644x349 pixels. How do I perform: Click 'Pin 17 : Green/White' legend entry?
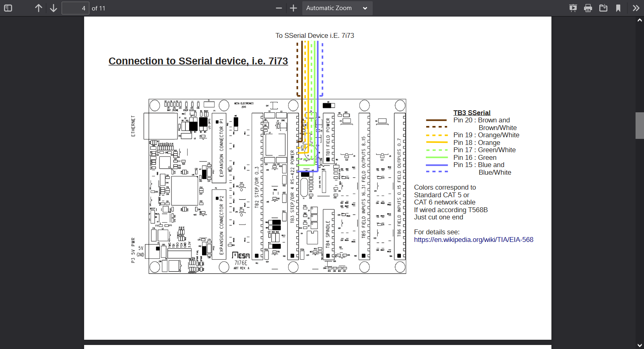click(x=485, y=150)
